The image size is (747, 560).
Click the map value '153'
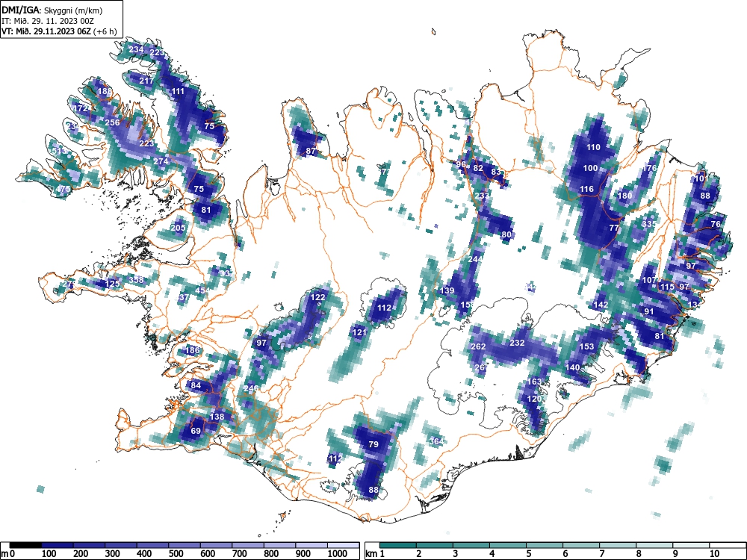587,346
